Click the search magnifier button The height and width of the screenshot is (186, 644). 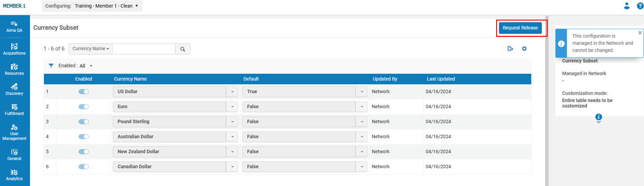pyautogui.click(x=183, y=49)
